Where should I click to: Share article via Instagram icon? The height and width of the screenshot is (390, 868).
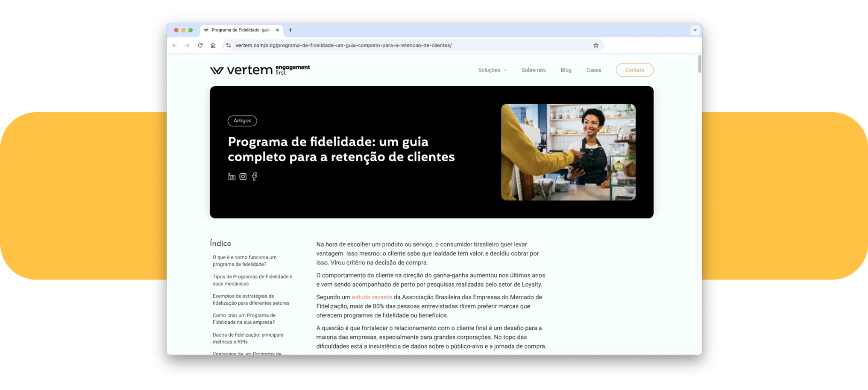(243, 177)
